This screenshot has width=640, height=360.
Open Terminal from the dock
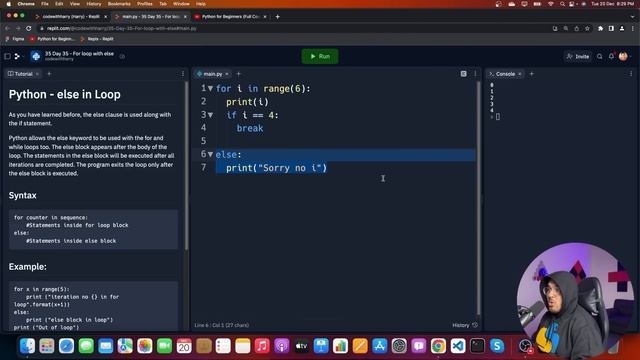pos(477,346)
